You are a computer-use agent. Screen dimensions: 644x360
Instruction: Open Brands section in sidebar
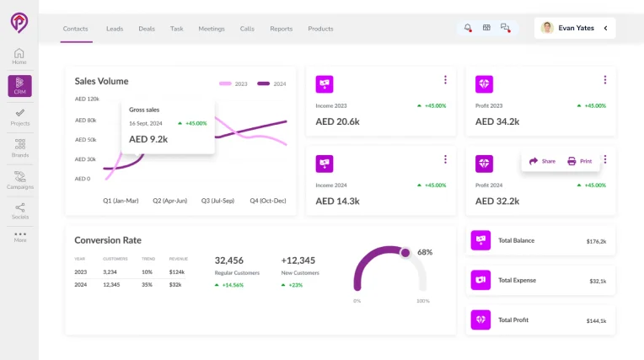[19, 148]
